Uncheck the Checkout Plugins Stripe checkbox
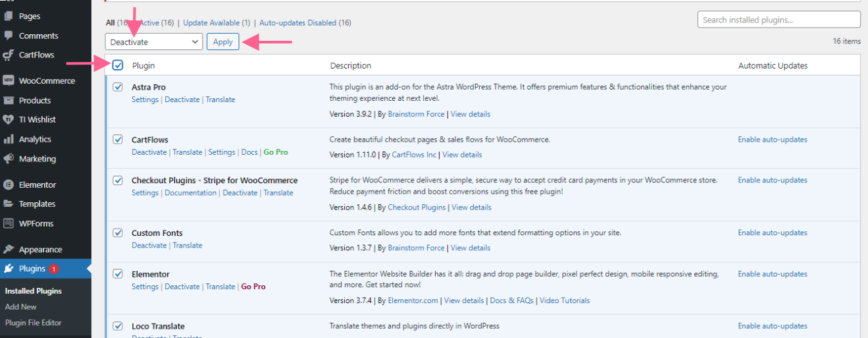868x338 pixels. coord(118,180)
